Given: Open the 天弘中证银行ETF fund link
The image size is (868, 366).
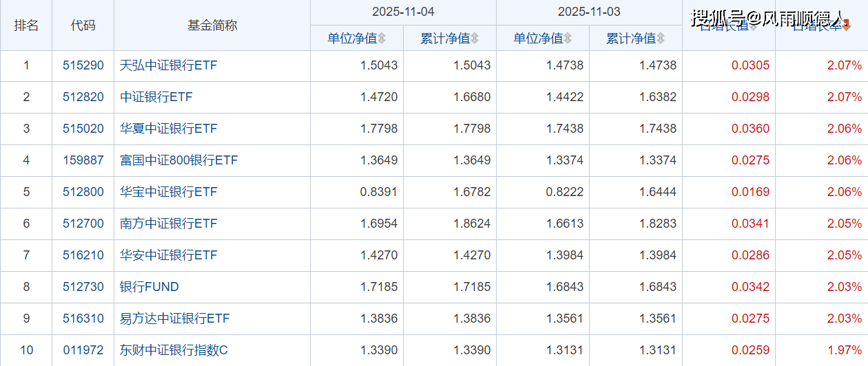Looking at the screenshot, I should 168,65.
